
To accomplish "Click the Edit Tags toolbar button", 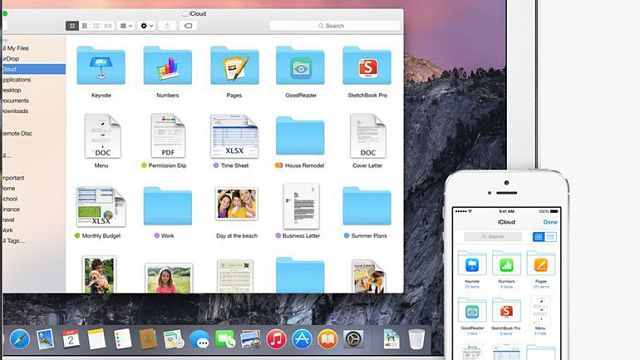I will [188, 26].
